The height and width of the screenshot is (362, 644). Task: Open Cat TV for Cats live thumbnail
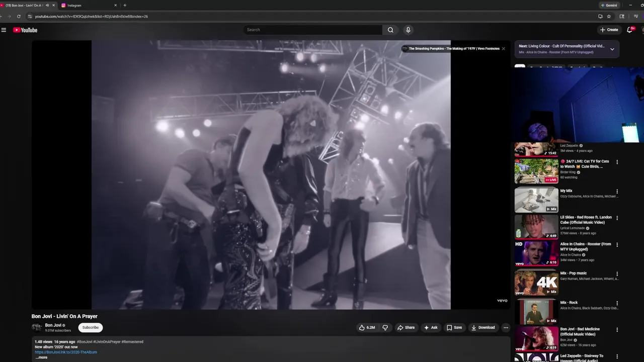point(536,171)
